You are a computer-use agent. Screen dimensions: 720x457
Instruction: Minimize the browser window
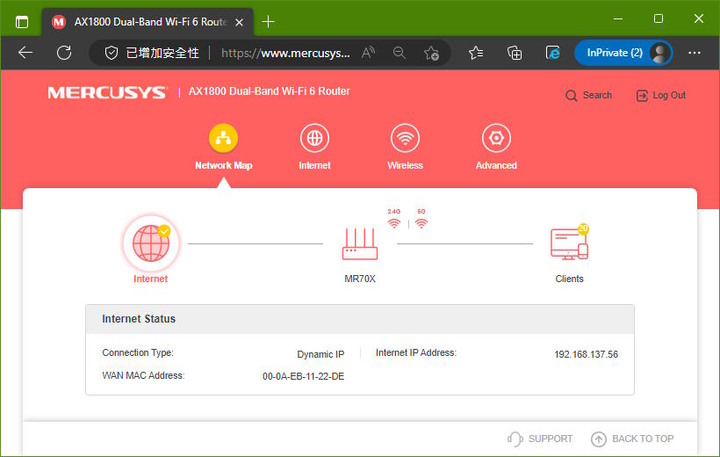pyautogui.click(x=618, y=19)
